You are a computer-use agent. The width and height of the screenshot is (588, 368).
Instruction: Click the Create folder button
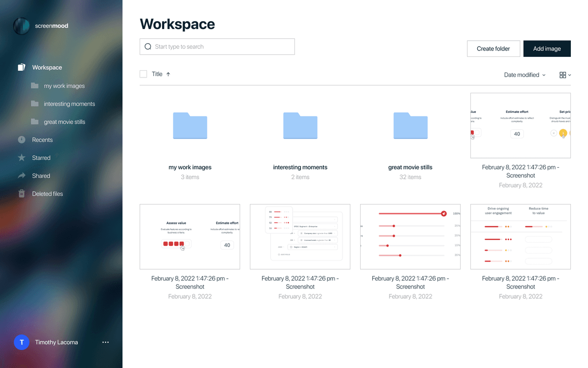(493, 49)
